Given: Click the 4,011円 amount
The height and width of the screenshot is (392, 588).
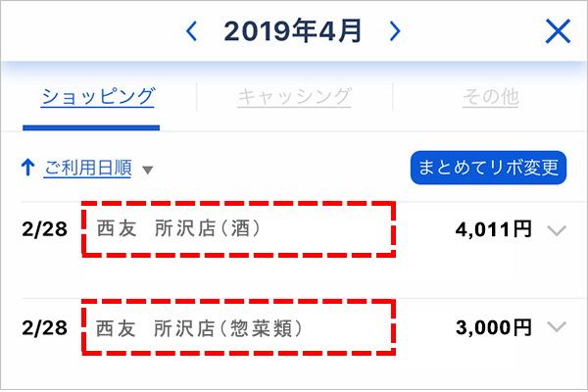Looking at the screenshot, I should click(494, 229).
